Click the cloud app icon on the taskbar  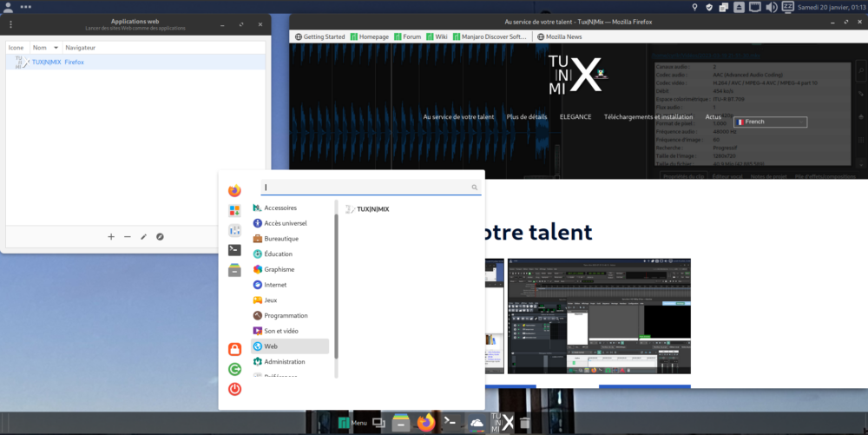click(x=477, y=424)
